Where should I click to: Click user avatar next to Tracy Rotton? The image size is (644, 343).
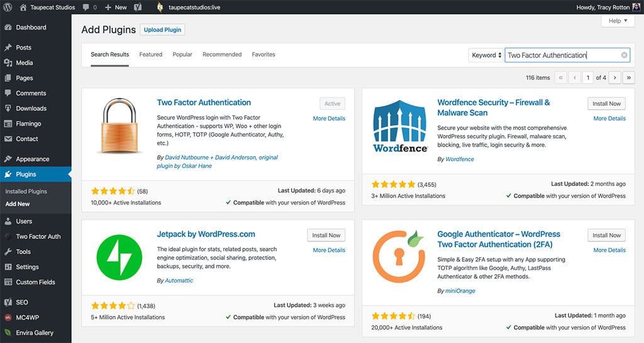point(636,7)
